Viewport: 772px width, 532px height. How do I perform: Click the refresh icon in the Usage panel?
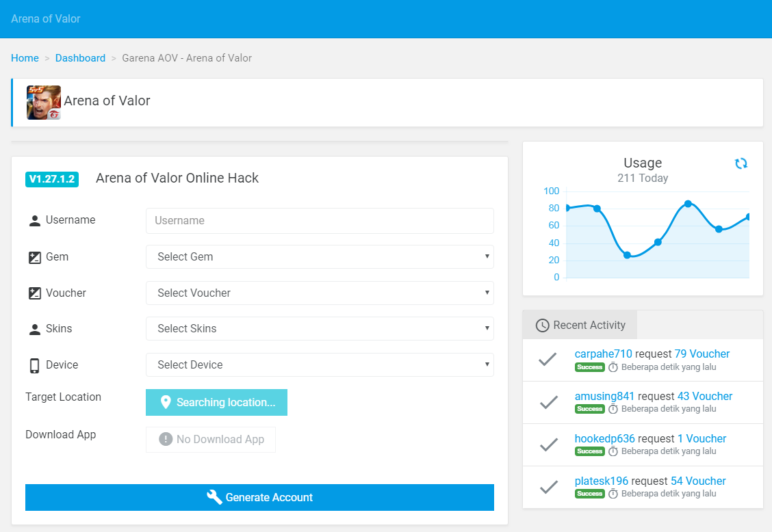(x=741, y=163)
